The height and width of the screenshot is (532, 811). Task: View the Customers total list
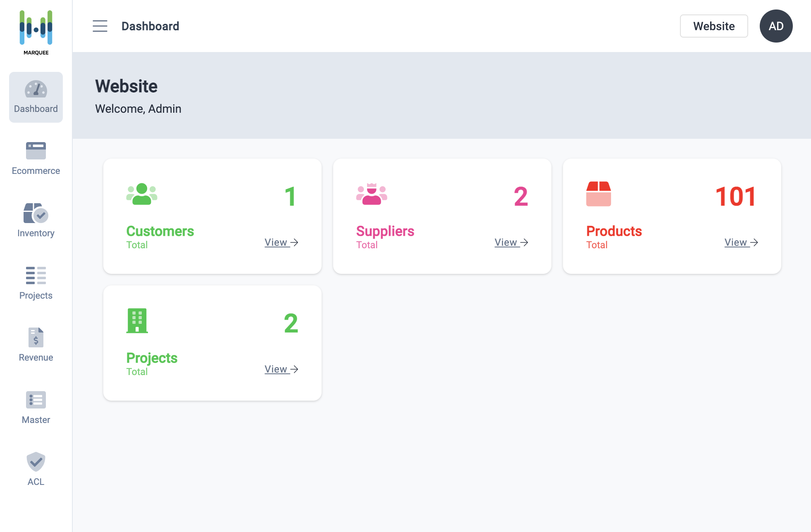pos(281,242)
